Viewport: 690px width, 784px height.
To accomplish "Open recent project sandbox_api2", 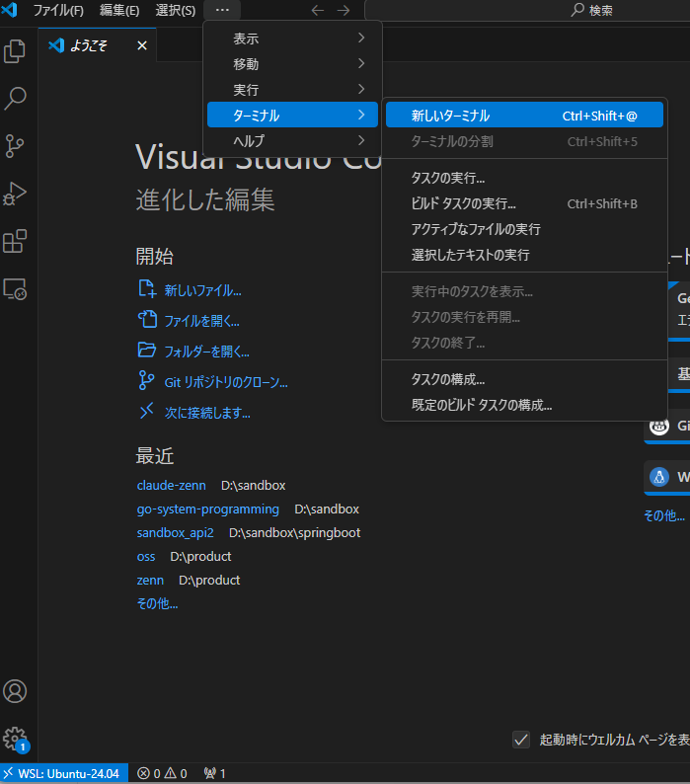I will tap(176, 533).
